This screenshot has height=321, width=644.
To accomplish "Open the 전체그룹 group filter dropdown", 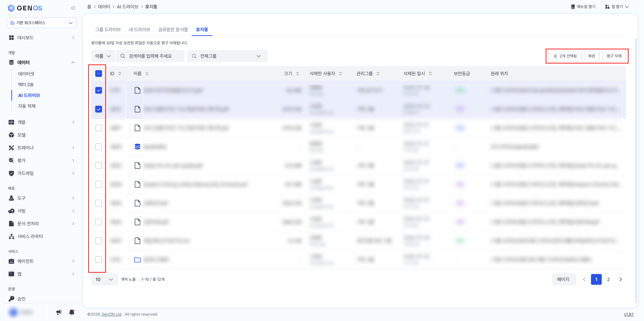I will 227,56.
